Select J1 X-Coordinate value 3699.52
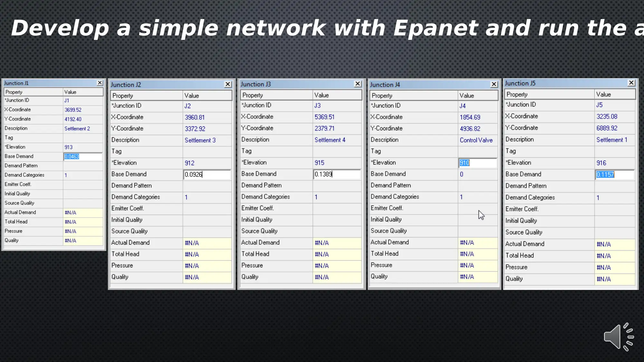 73,110
